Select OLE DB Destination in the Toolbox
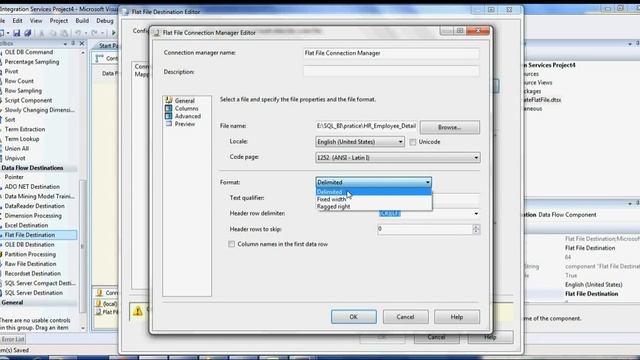 point(29,244)
